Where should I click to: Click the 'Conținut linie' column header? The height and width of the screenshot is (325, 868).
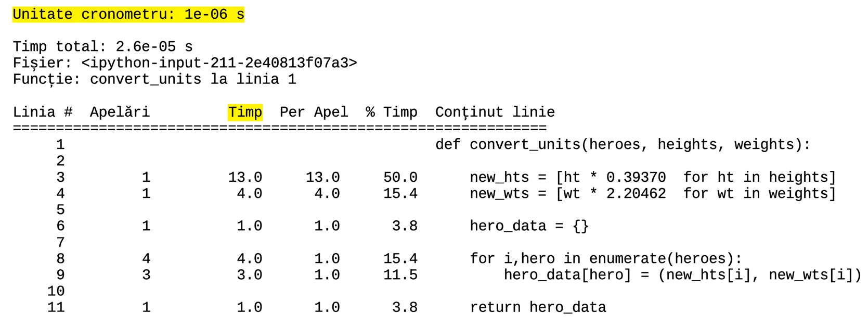pos(495,113)
